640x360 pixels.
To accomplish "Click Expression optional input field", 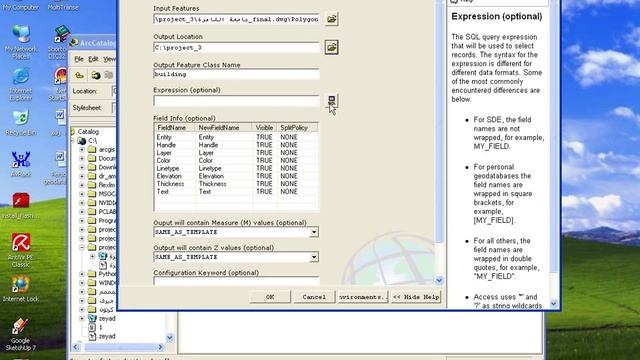I will (x=236, y=100).
